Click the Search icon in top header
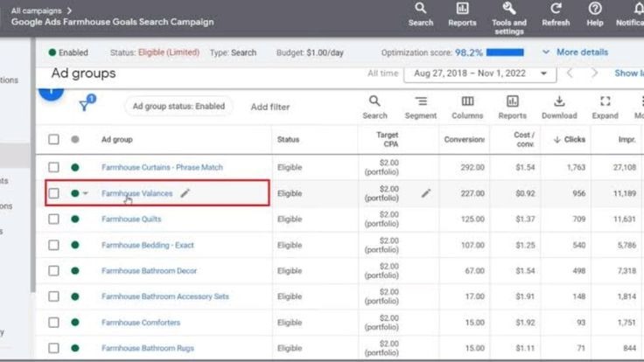Image resolution: width=644 pixels, height=362 pixels. point(420,9)
